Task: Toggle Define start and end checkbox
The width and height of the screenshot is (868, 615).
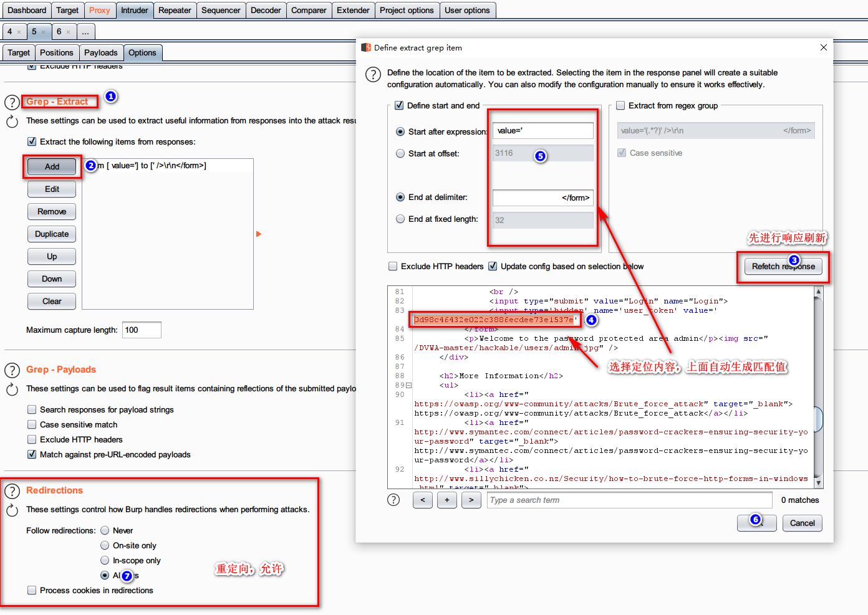Action: click(399, 105)
